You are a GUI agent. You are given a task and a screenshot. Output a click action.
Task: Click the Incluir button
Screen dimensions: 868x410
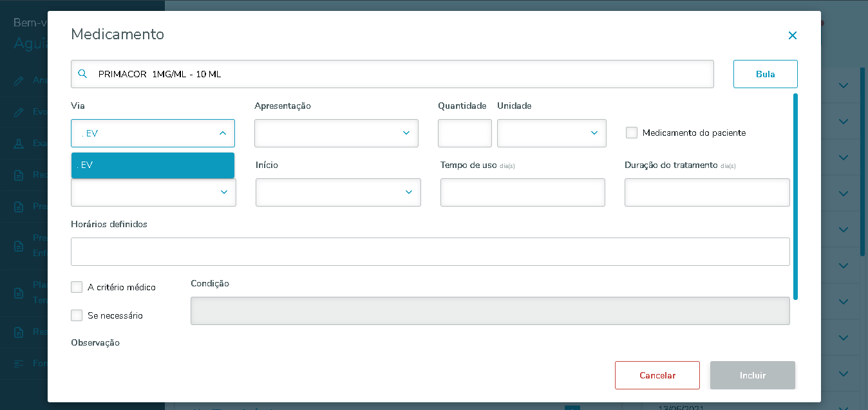752,375
